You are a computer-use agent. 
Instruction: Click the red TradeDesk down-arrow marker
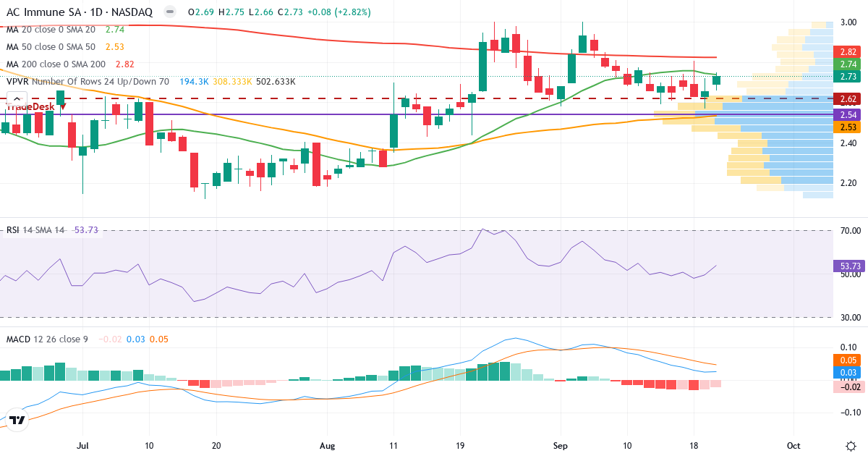tap(62, 106)
